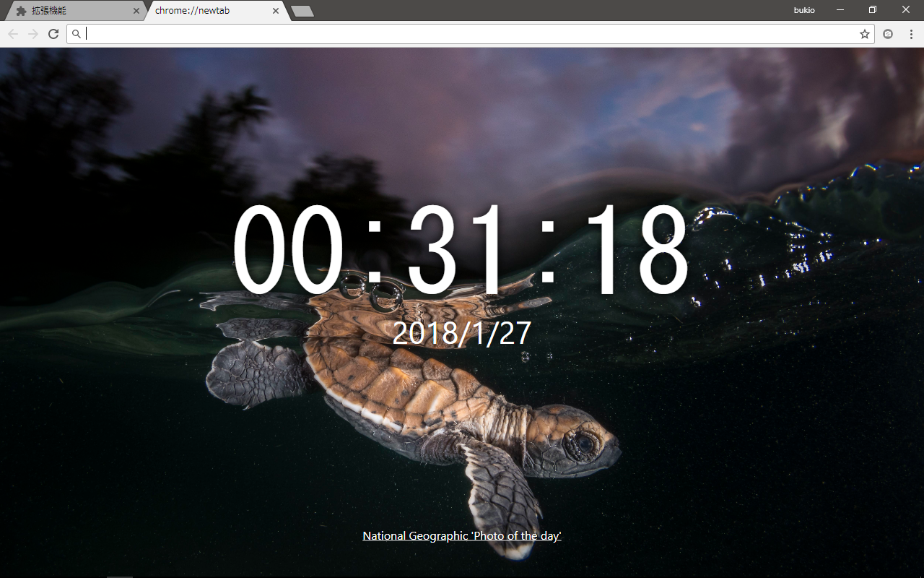924x578 pixels.
Task: Click the forward navigation arrow
Action: click(x=33, y=33)
